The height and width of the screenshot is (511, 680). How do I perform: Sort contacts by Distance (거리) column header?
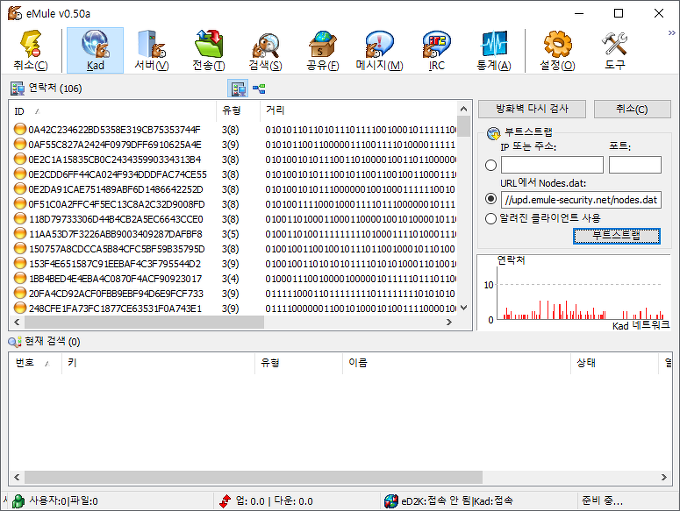[x=358, y=111]
